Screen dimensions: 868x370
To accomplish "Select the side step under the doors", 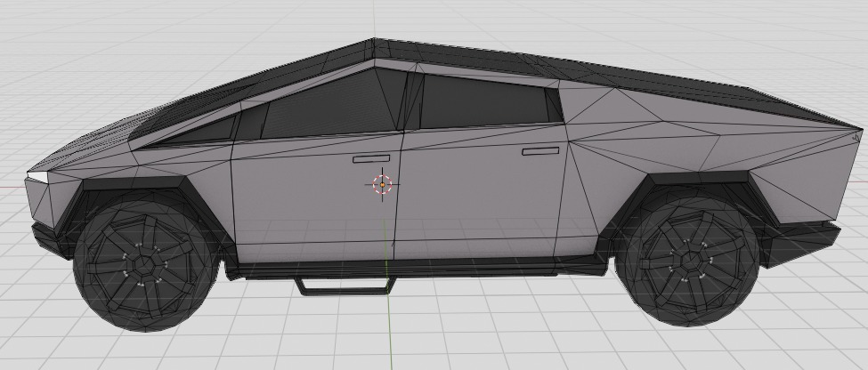I will (x=346, y=286).
